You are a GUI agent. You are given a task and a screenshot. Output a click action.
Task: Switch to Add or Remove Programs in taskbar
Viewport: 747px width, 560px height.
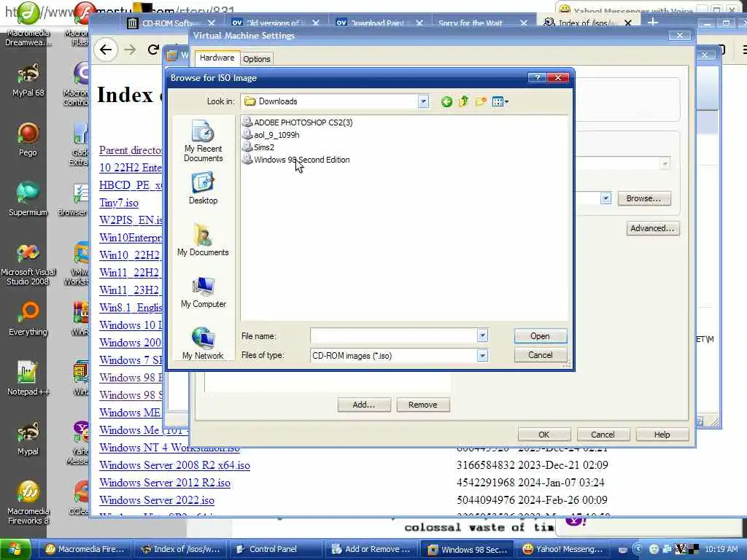tap(371, 549)
